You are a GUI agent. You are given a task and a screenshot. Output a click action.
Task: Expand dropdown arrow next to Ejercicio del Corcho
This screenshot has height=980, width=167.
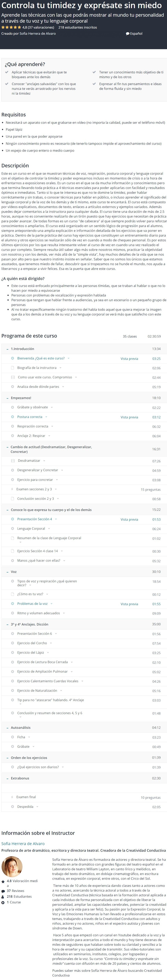51,643
